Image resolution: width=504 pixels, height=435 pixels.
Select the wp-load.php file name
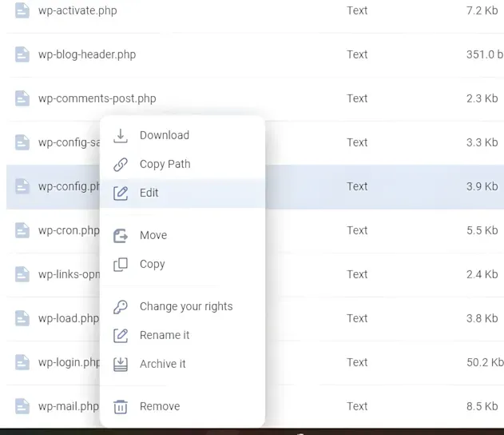point(69,318)
